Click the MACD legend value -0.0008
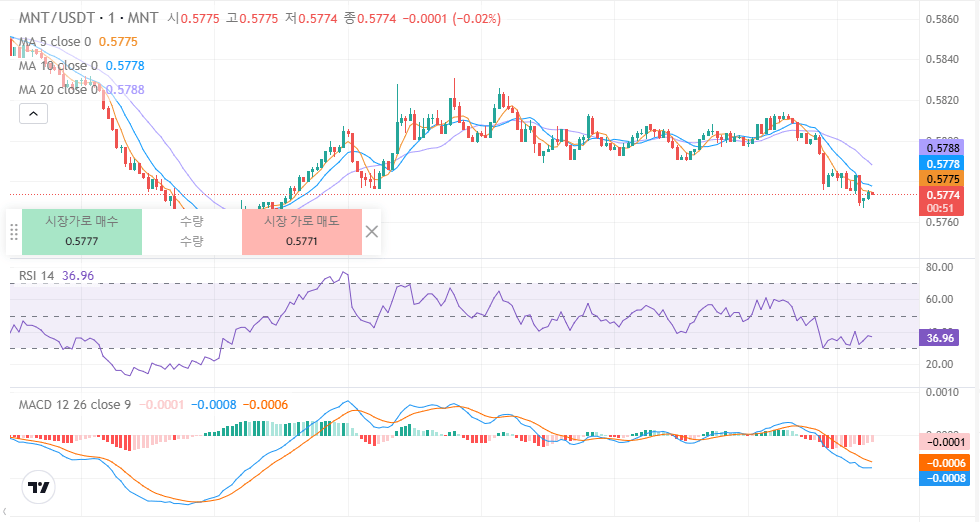The image size is (980, 522). [213, 404]
